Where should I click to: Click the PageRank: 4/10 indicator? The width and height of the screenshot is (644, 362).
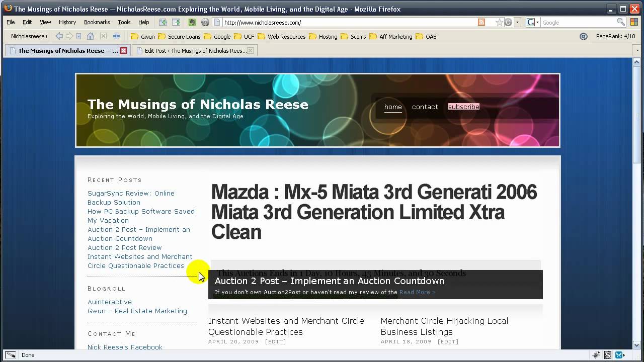(615, 36)
